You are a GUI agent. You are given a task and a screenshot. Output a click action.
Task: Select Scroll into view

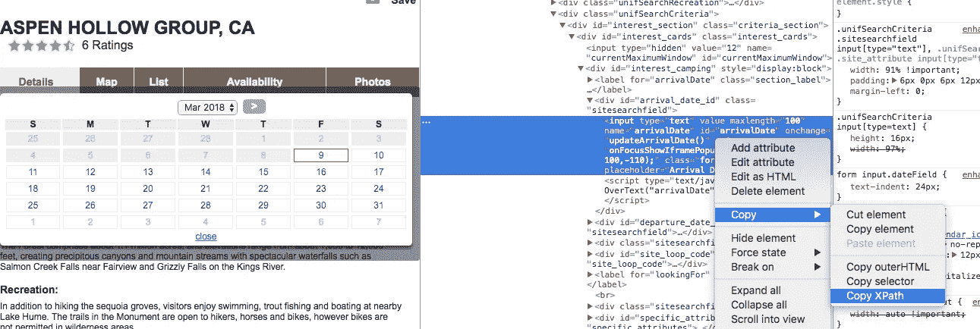pos(773,319)
